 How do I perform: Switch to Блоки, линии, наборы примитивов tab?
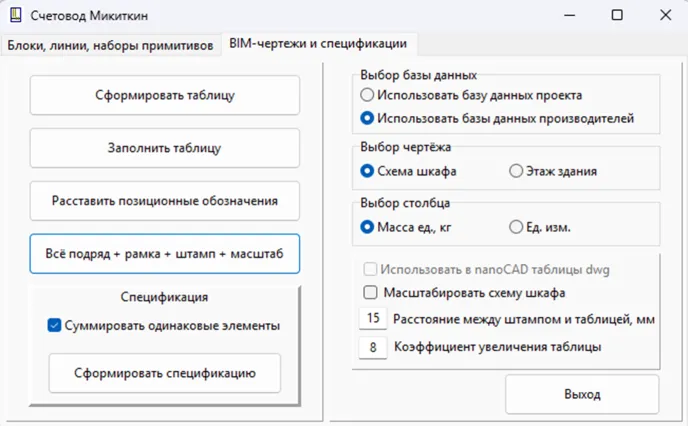(110, 44)
